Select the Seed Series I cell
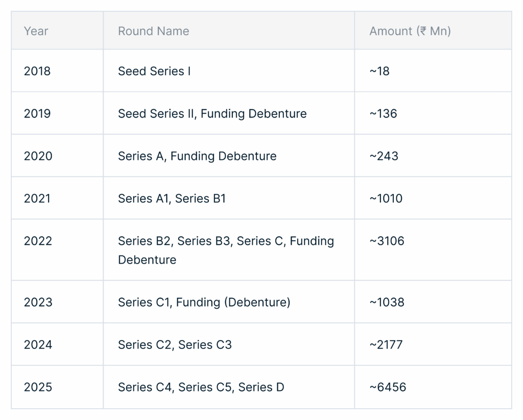The width and height of the screenshot is (523, 420). [229, 71]
